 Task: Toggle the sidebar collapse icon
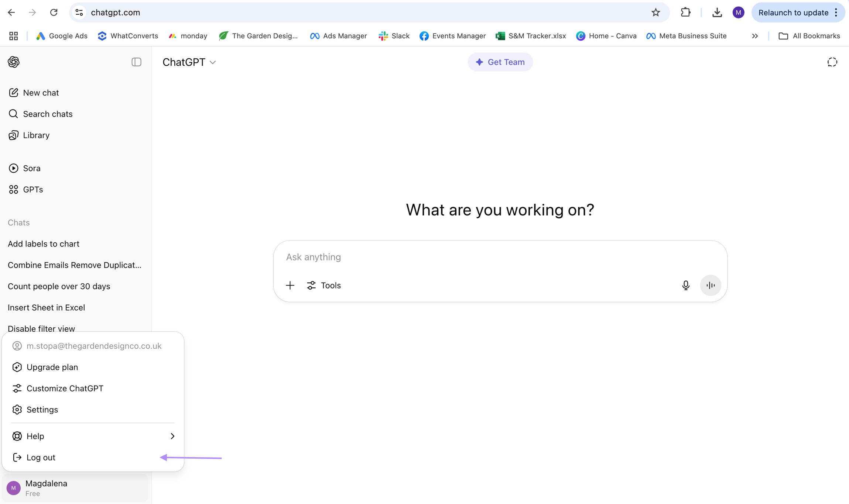136,62
